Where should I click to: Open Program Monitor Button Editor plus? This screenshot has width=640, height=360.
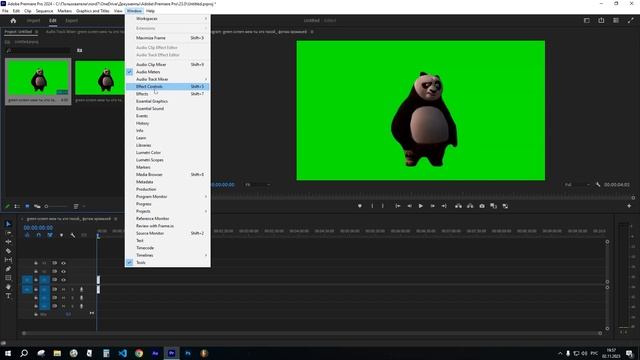click(x=629, y=206)
